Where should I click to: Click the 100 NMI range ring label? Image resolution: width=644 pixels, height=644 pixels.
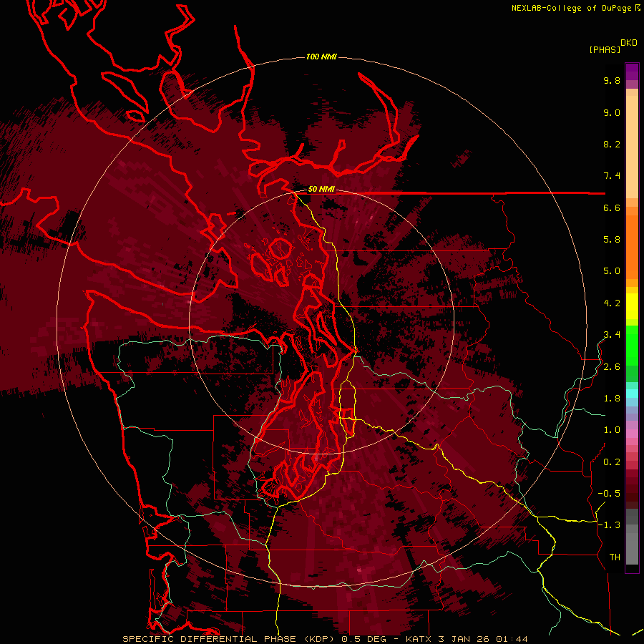coord(321,57)
